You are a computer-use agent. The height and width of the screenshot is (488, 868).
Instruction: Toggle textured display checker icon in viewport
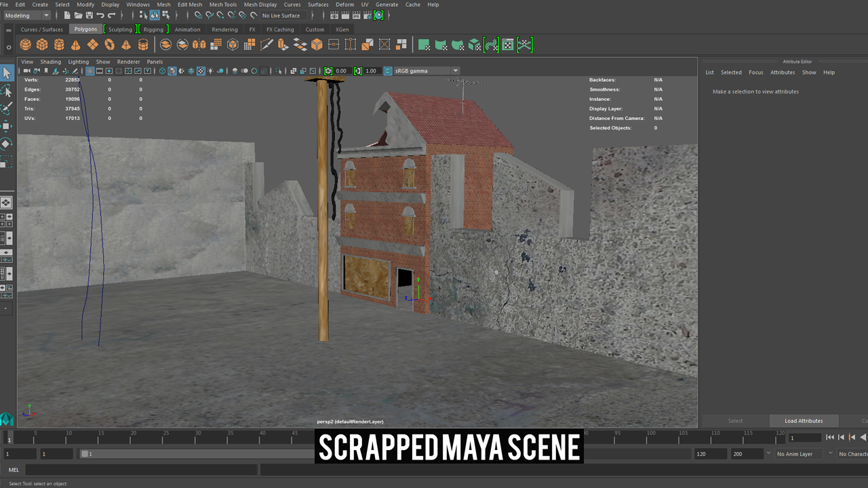(x=201, y=70)
